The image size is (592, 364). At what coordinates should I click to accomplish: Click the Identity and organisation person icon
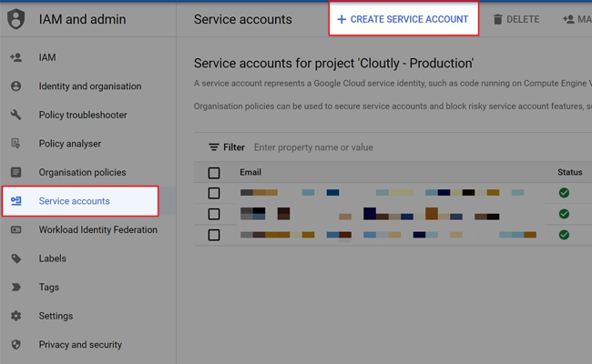pos(15,86)
